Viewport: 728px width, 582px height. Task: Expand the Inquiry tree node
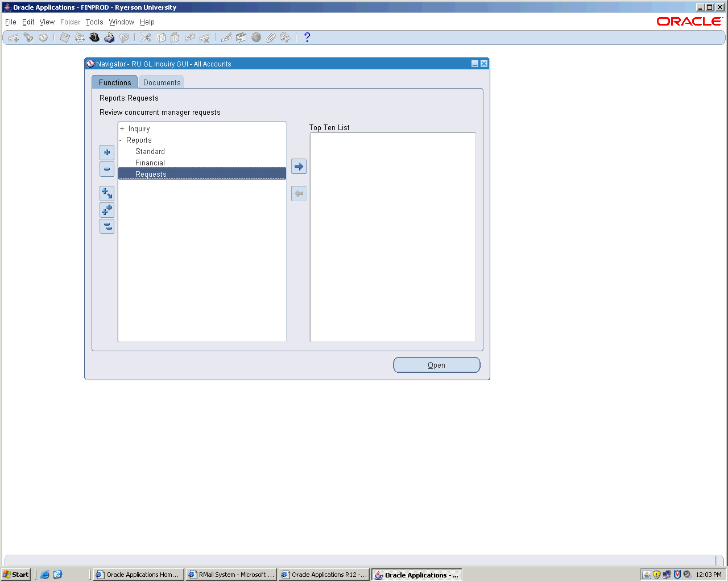122,129
